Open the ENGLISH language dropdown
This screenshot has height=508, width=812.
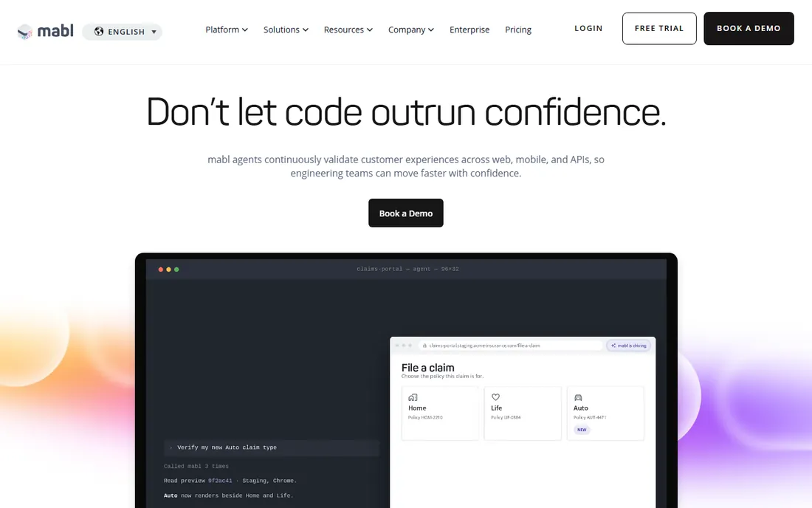coord(123,32)
